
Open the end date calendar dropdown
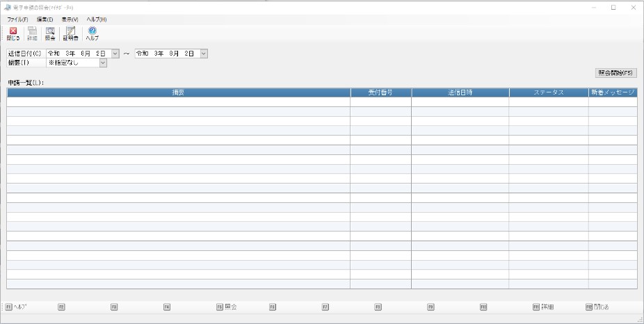tap(204, 54)
